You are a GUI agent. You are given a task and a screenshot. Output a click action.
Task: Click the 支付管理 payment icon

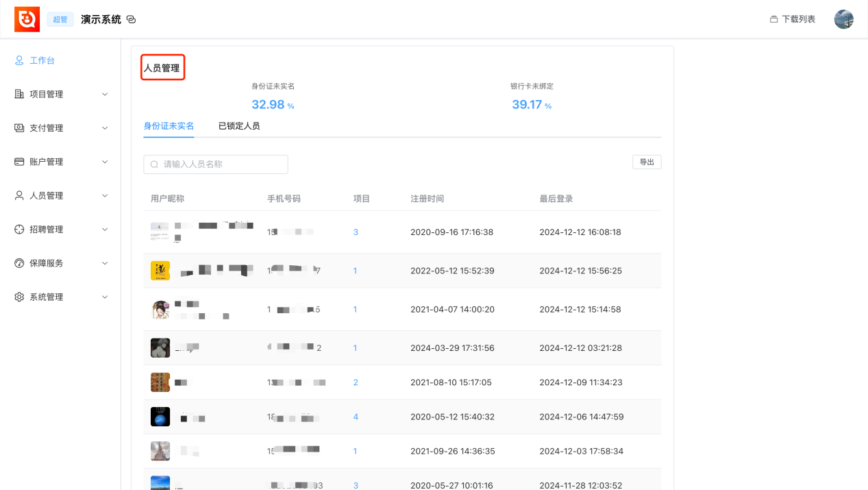(19, 128)
